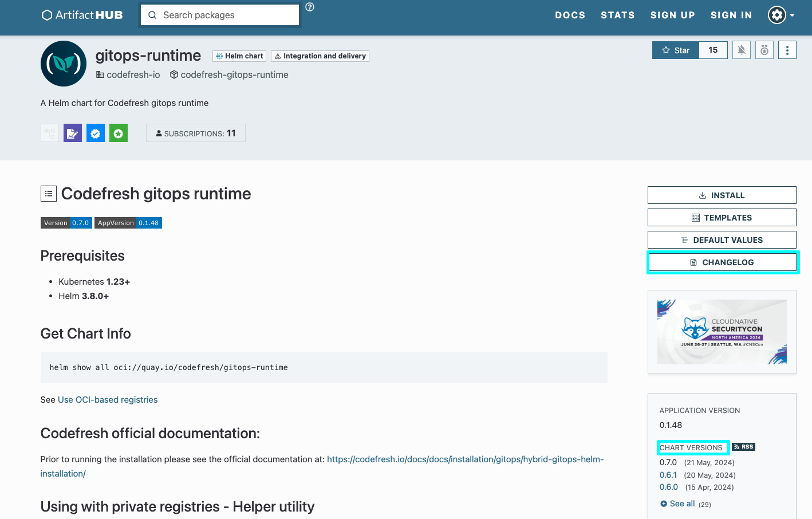812x519 pixels.
Task: Click the verified publisher badge icon
Action: (x=96, y=133)
